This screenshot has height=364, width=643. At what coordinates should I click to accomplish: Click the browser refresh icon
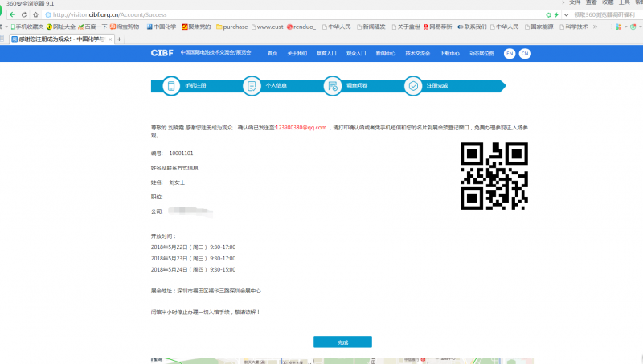(24, 14)
